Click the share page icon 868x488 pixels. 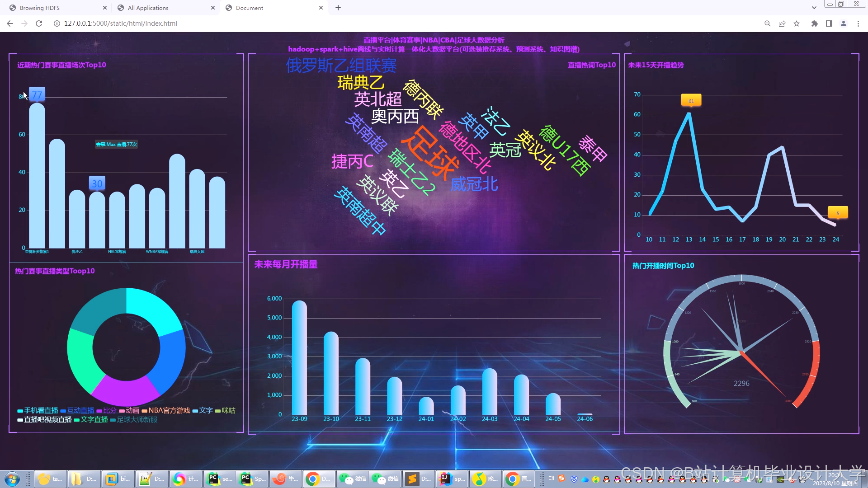(782, 23)
